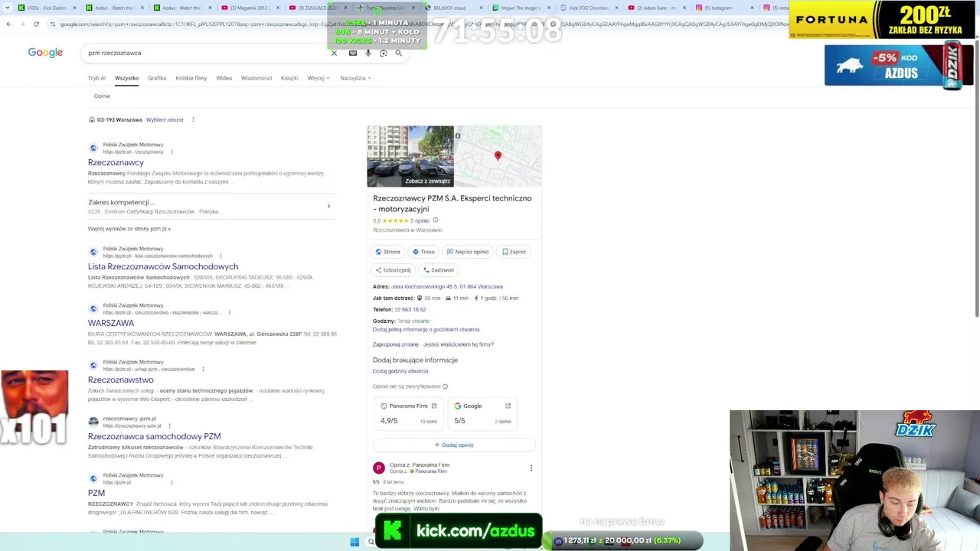Click the Google logo

pos(45,53)
